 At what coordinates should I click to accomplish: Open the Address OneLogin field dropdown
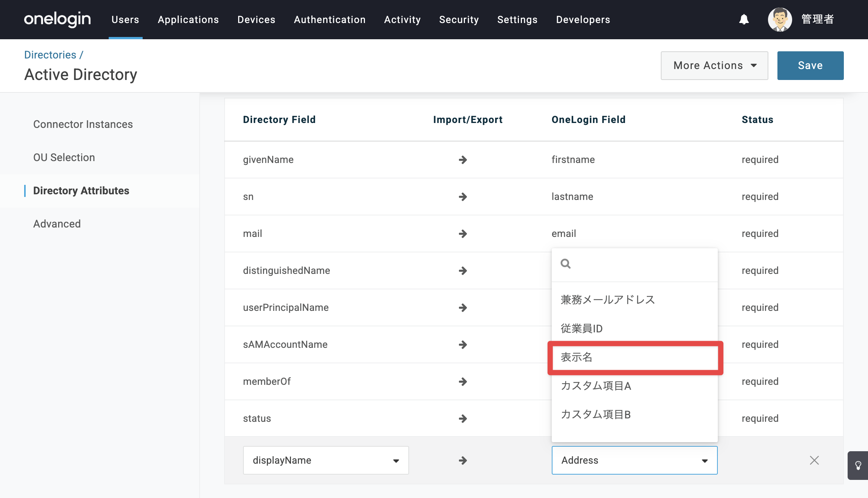pos(635,460)
